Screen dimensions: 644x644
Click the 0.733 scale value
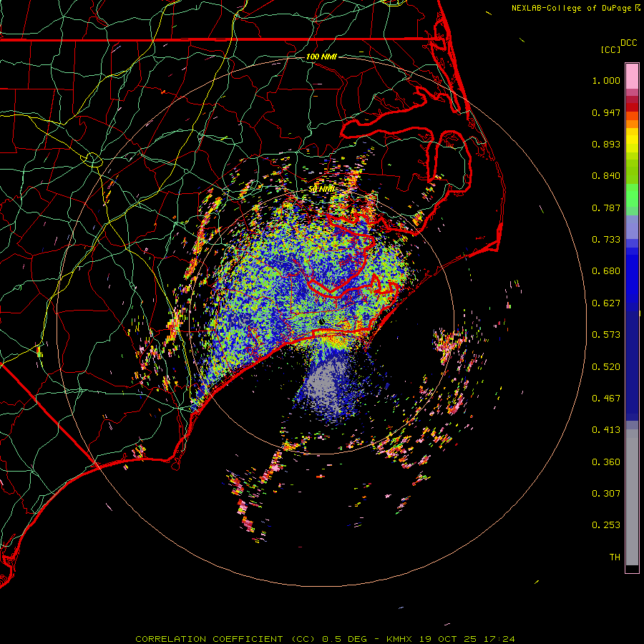(x=606, y=240)
